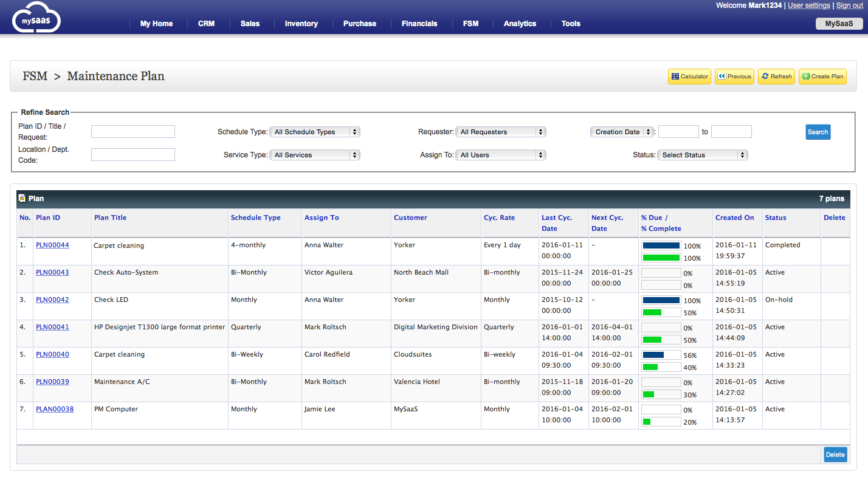Screen dimensions: 868x480
Task: Open the Inventory menu
Action: click(x=301, y=24)
